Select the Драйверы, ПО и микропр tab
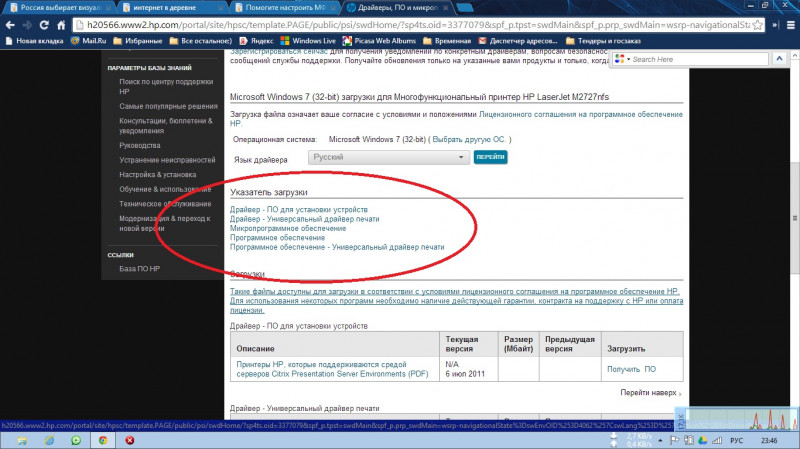The width and height of the screenshot is (800, 449). coord(397,8)
